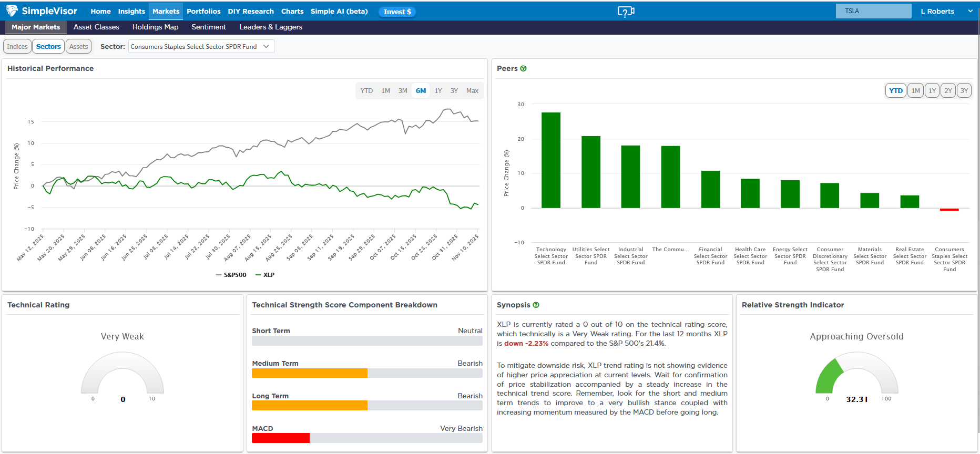The height and width of the screenshot is (454, 980).
Task: Toggle the XLP legend series
Action: 266,275
